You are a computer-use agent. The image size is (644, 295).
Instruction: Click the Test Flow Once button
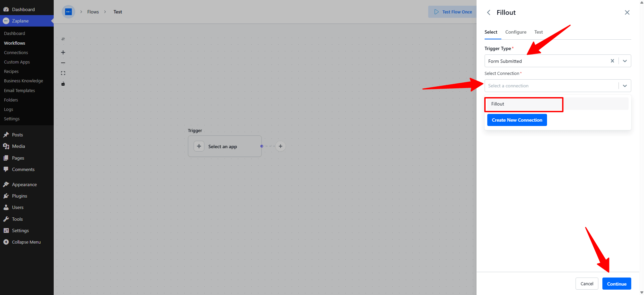click(x=453, y=12)
